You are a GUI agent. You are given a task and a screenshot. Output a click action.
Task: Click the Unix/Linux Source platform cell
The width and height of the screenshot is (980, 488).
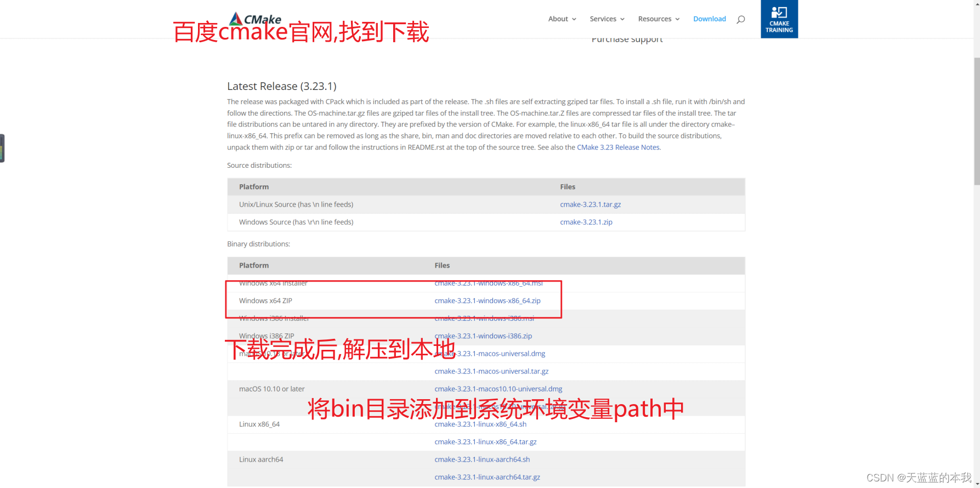pos(296,205)
